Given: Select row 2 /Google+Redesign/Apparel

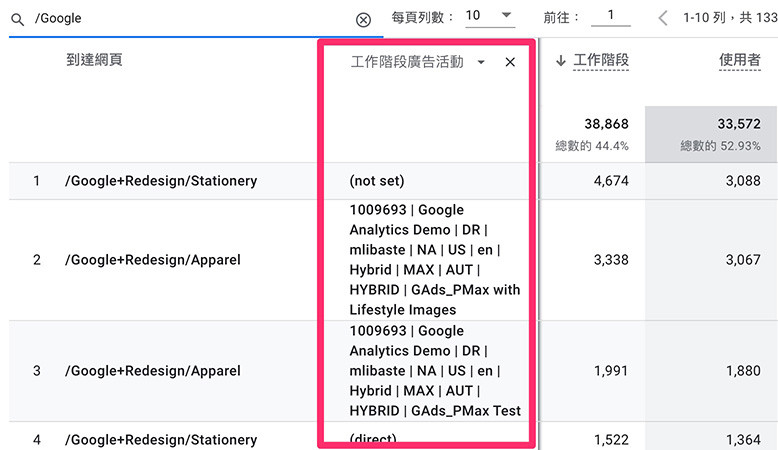Looking at the screenshot, I should 152,260.
